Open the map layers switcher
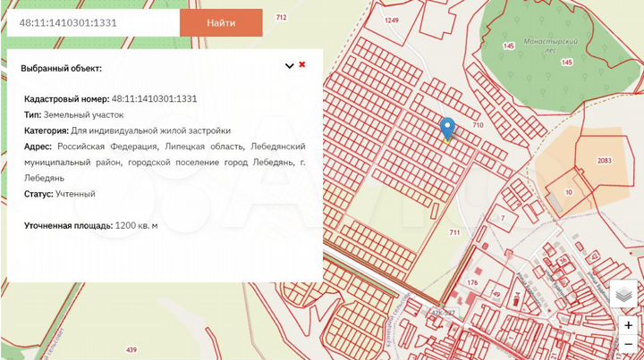 point(628,293)
